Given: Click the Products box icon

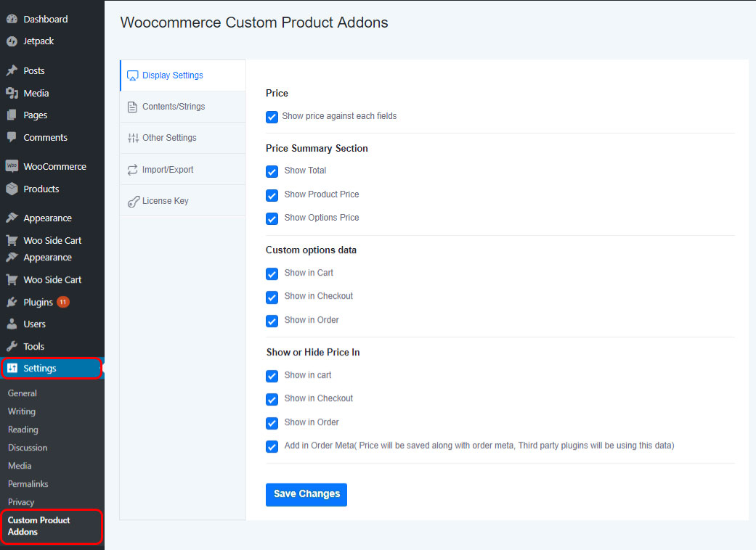Looking at the screenshot, I should point(12,189).
